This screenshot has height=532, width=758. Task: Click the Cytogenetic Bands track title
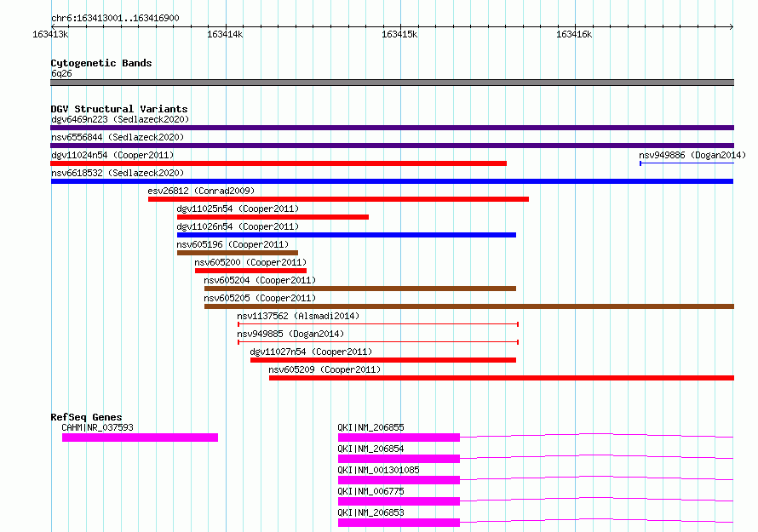point(101,63)
